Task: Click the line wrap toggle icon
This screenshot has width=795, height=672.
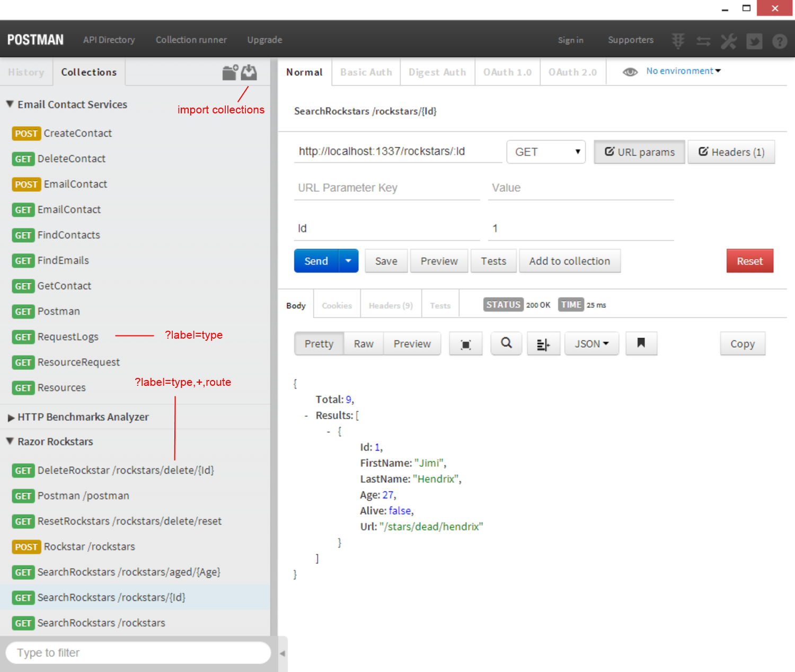Action: 543,344
